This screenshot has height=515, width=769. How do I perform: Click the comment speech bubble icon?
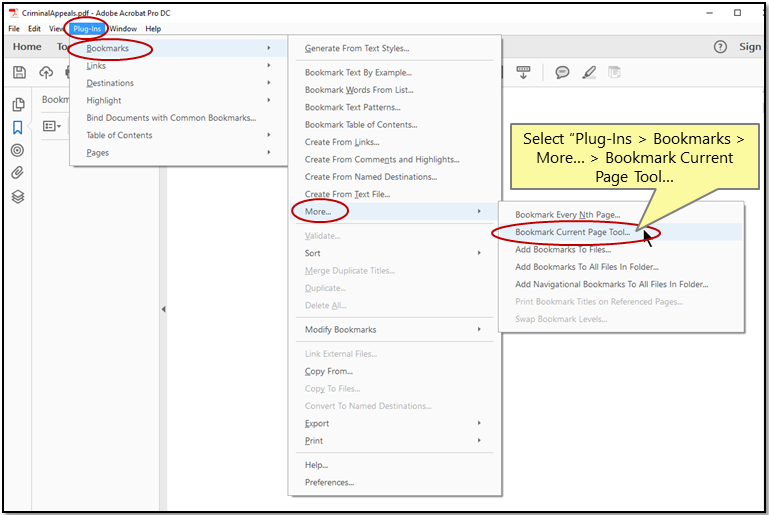click(x=562, y=73)
